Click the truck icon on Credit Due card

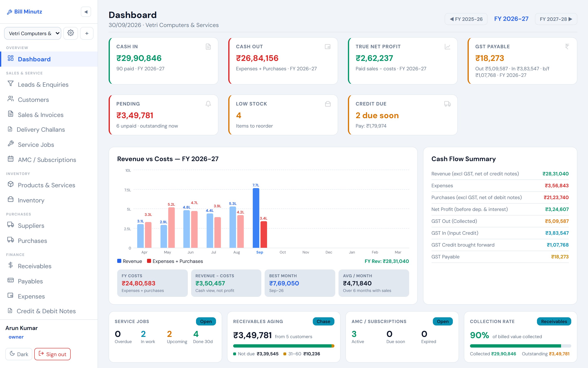447,104
